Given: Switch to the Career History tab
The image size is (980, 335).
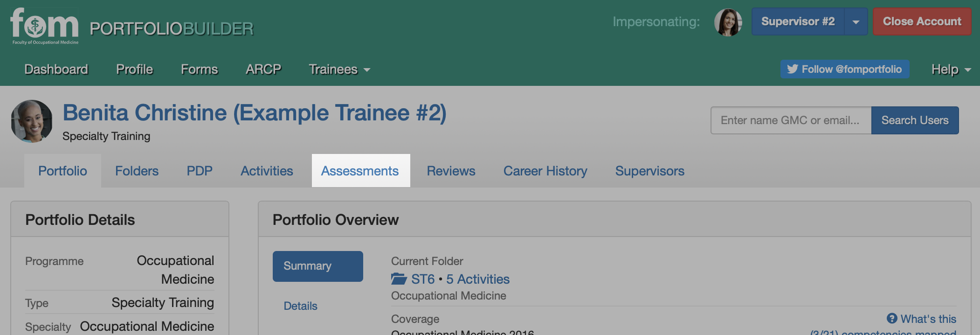Looking at the screenshot, I should (x=545, y=171).
